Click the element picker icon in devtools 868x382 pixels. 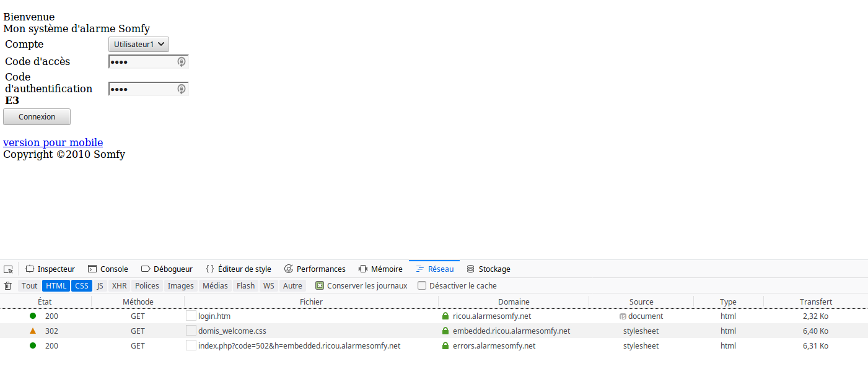8,269
